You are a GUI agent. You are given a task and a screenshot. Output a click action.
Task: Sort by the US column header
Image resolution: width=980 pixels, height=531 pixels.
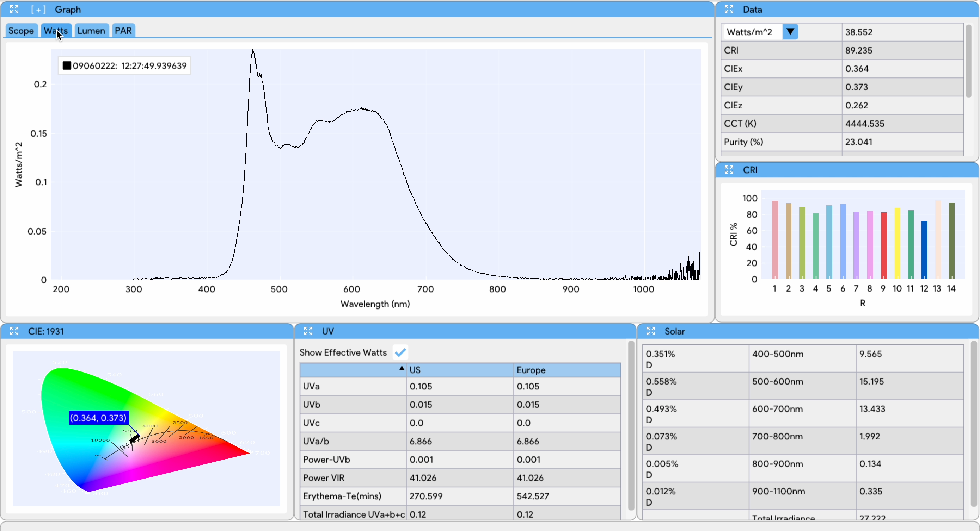[x=460, y=370]
